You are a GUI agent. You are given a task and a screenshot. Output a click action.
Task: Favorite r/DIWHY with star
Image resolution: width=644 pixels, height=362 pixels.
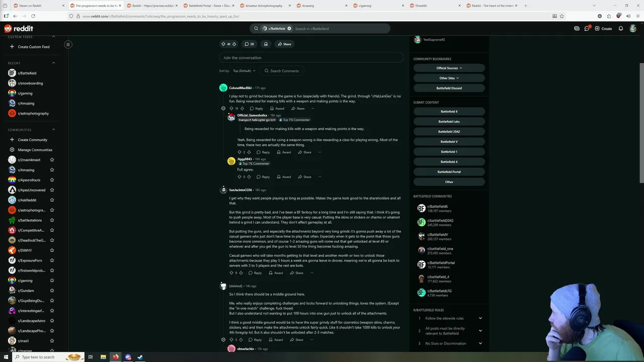click(52, 250)
